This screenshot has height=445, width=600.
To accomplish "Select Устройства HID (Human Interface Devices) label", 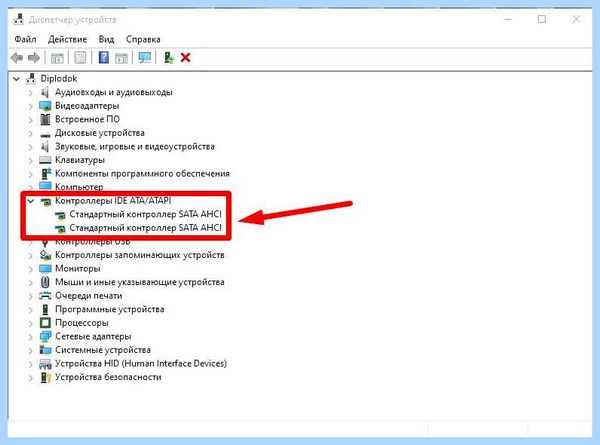I will pyautogui.click(x=141, y=363).
